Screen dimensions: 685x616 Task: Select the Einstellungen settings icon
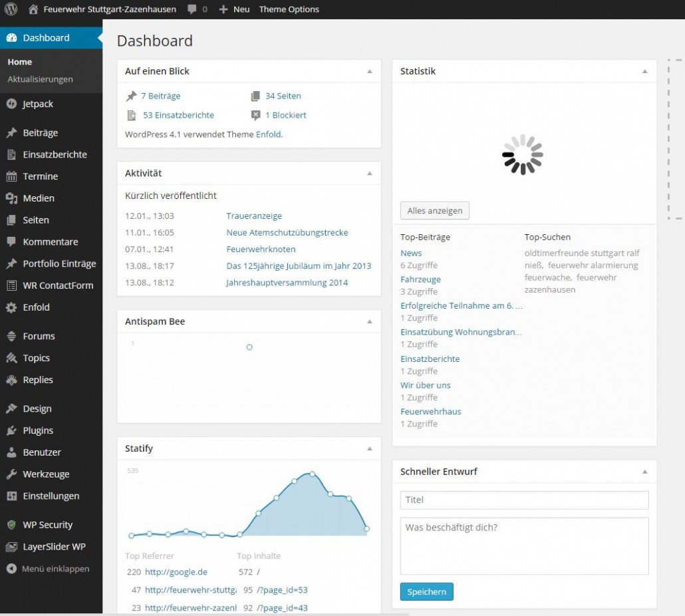[11, 496]
